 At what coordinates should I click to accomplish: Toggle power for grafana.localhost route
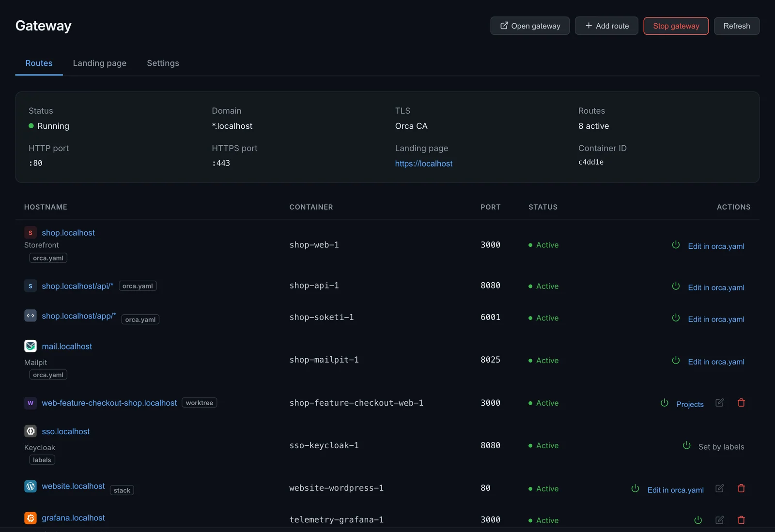(698, 520)
